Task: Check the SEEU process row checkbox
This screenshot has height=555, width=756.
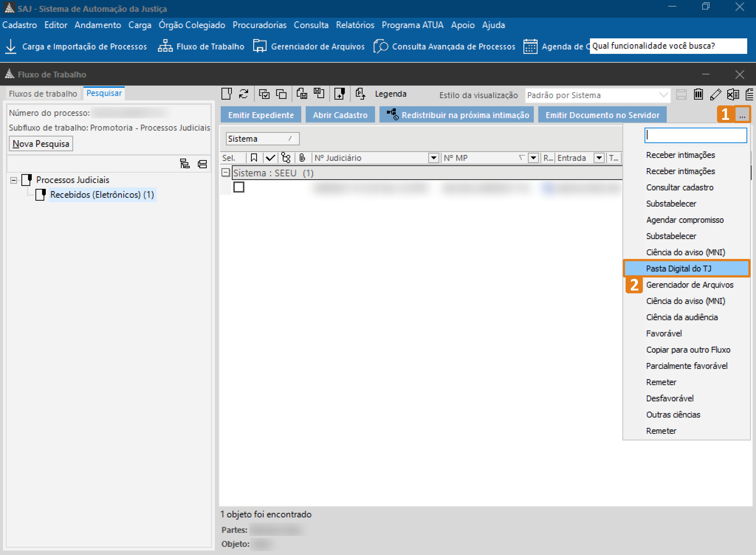Action: [239, 187]
